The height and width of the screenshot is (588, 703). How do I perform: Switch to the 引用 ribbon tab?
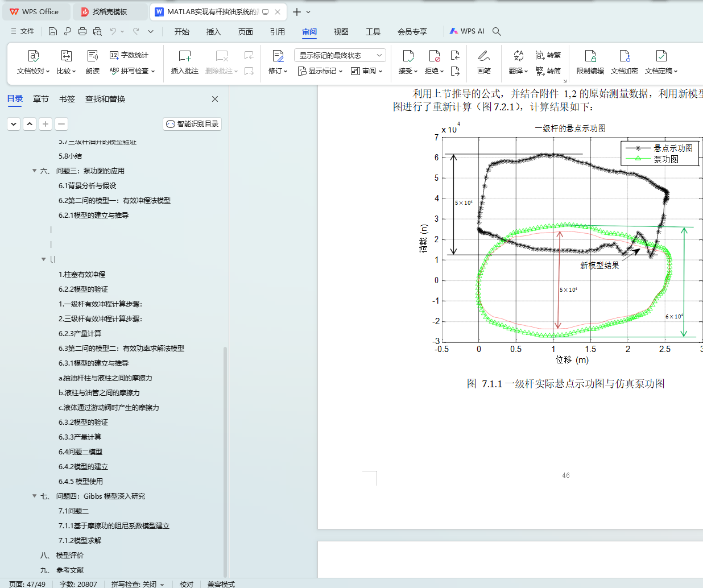278,32
